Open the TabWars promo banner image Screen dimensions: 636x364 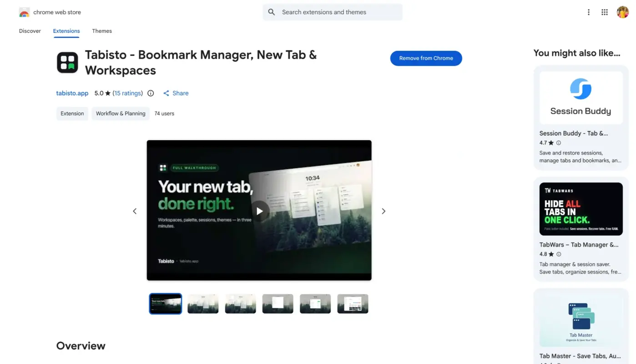pos(581,209)
